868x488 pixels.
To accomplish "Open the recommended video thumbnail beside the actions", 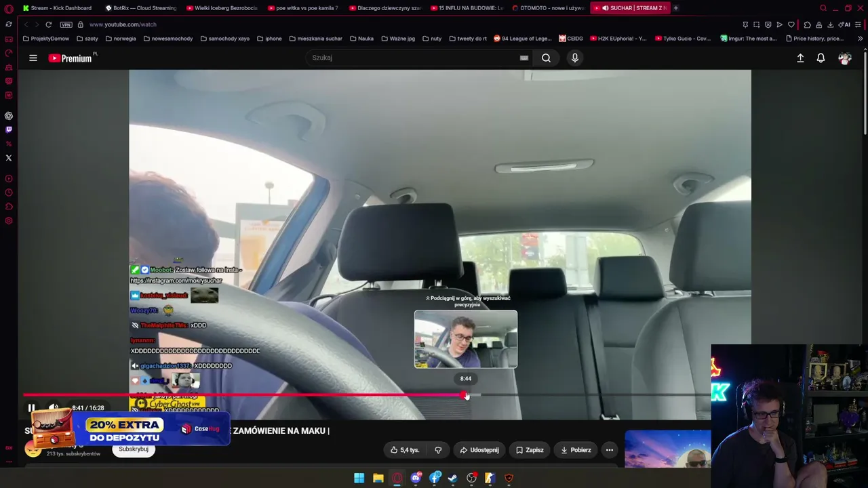I will (x=667, y=449).
